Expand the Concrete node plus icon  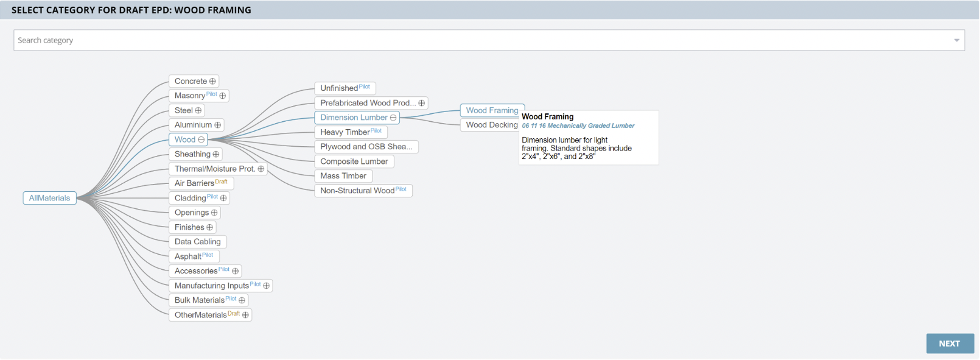click(212, 82)
